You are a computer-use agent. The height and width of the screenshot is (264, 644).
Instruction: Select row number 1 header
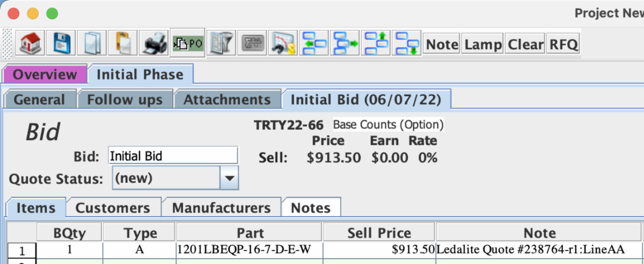pos(22,250)
